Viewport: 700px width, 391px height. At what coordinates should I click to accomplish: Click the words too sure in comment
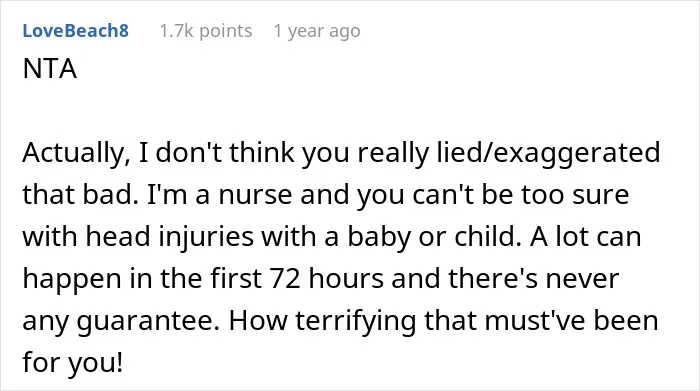click(574, 195)
